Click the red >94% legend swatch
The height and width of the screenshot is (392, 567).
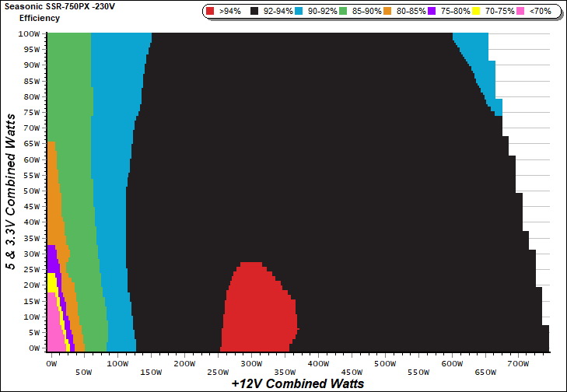coord(212,12)
